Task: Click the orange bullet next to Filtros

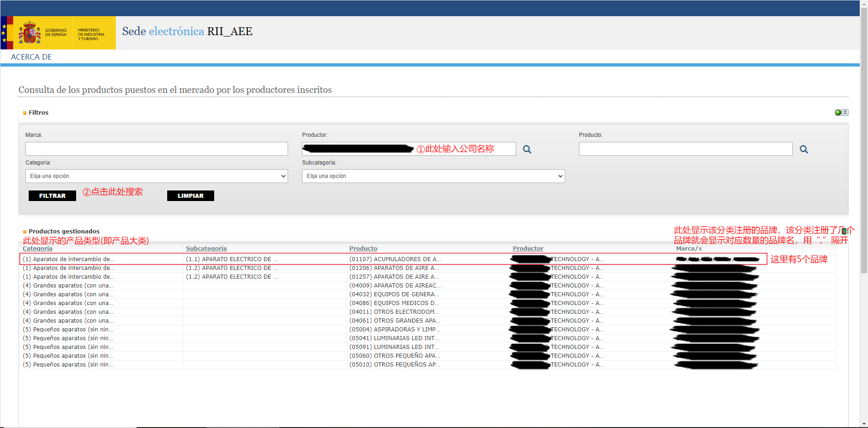Action: [x=24, y=113]
